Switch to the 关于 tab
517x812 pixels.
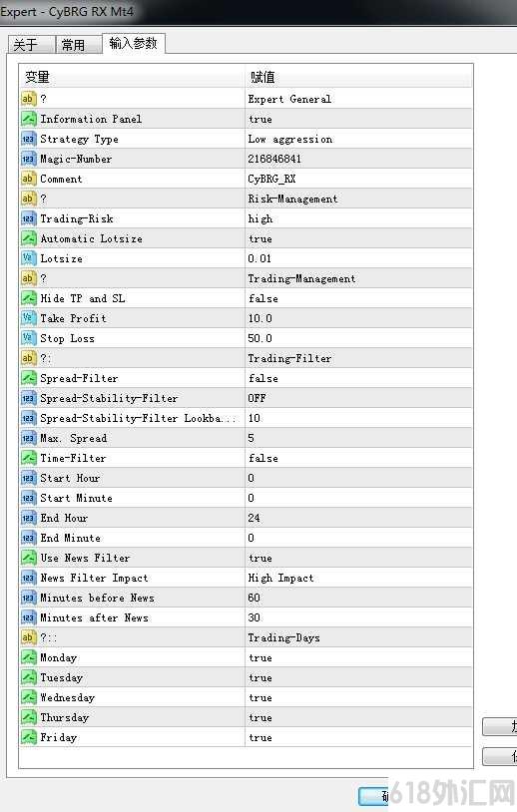(x=31, y=45)
